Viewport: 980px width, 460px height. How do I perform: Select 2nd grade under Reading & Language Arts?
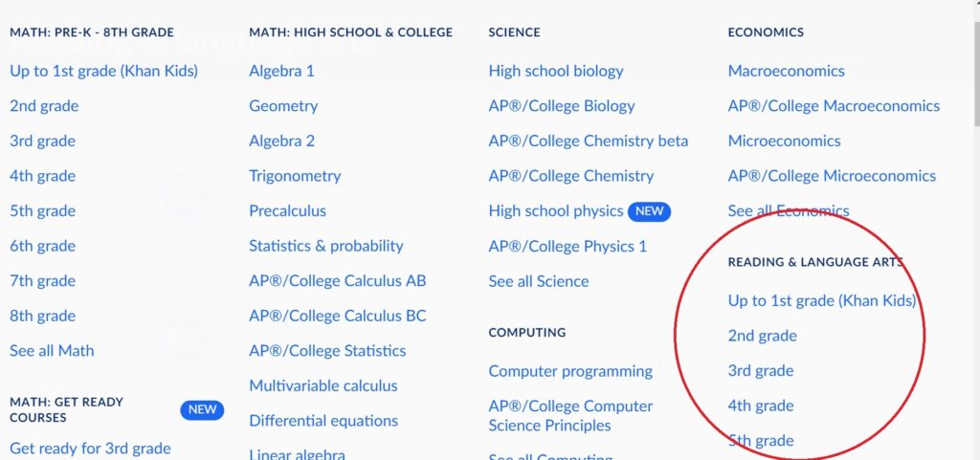point(762,336)
